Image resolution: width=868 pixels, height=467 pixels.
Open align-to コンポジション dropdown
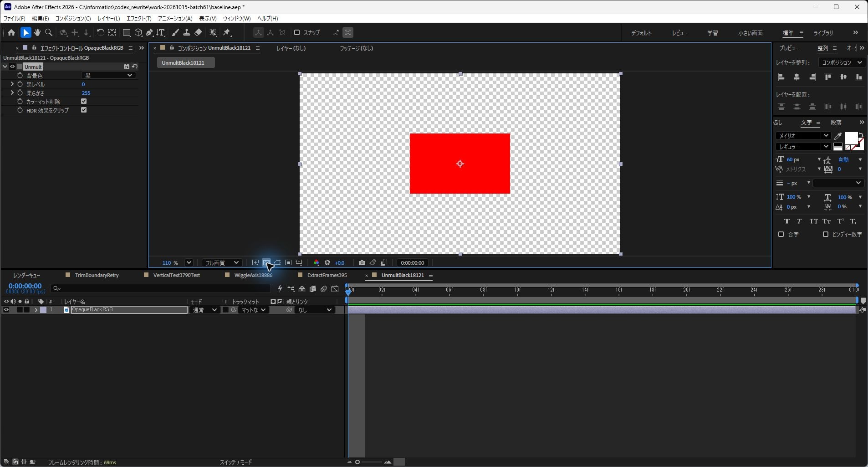click(841, 62)
